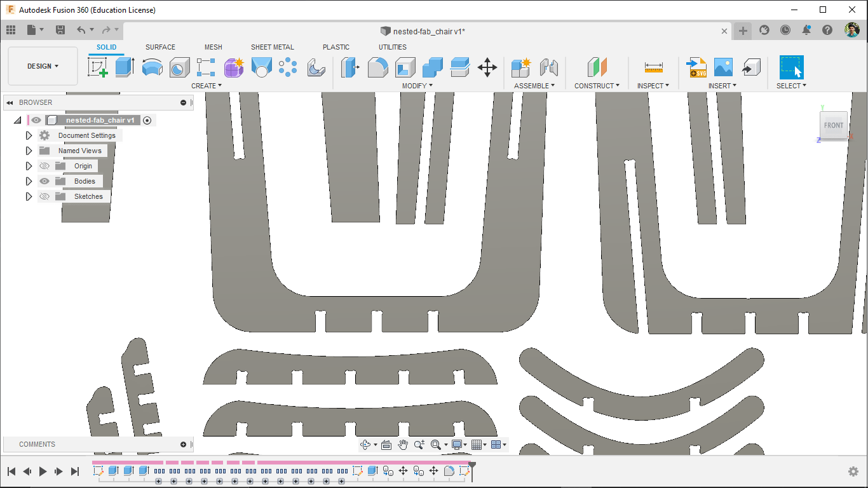
Task: Select the Orbit navigation tool
Action: coord(365,445)
